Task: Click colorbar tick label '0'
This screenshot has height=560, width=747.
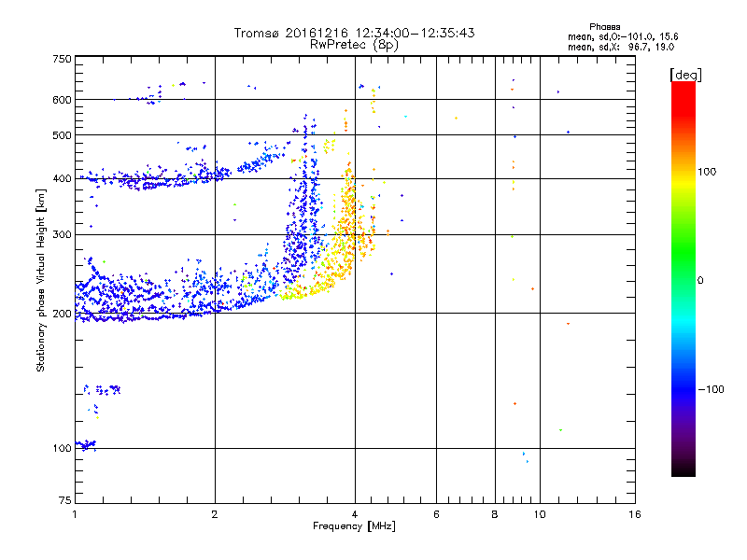Action: click(700, 281)
